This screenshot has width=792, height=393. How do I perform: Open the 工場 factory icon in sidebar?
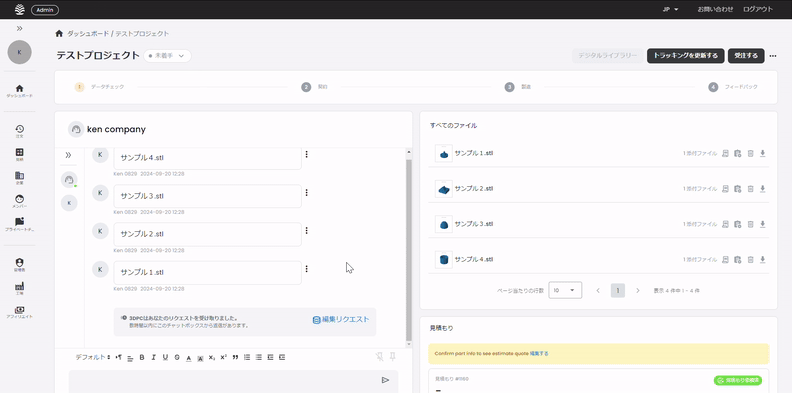[x=19, y=286]
